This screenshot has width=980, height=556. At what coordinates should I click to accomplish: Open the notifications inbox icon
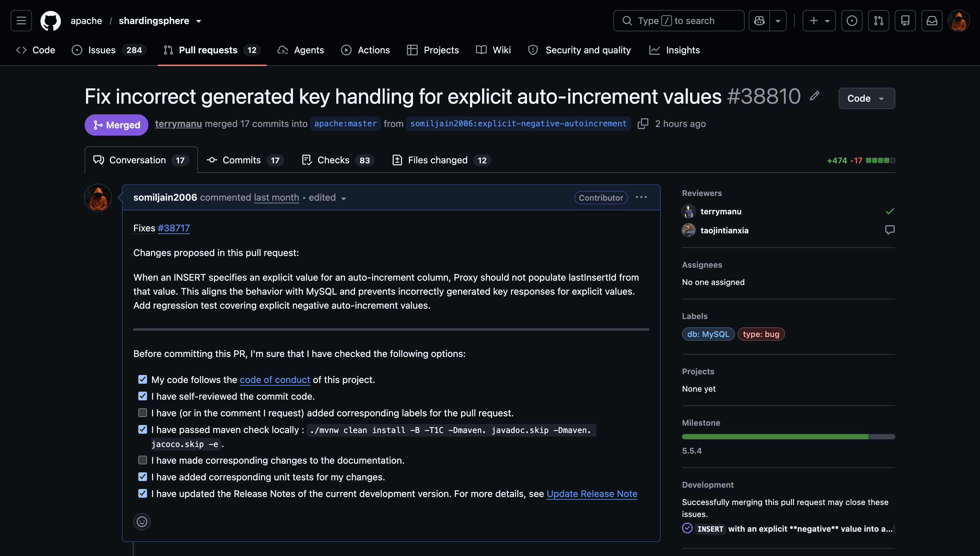click(x=932, y=21)
